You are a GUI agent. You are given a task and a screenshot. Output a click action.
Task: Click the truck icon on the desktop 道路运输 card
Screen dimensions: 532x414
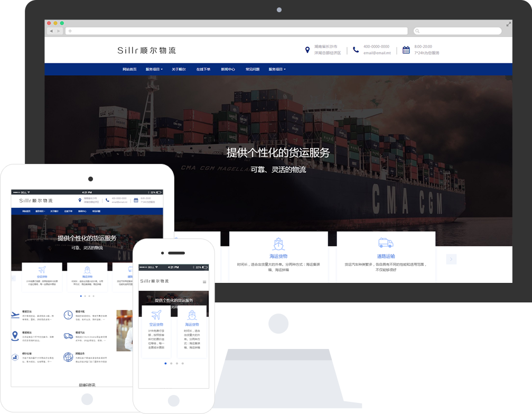(x=386, y=243)
